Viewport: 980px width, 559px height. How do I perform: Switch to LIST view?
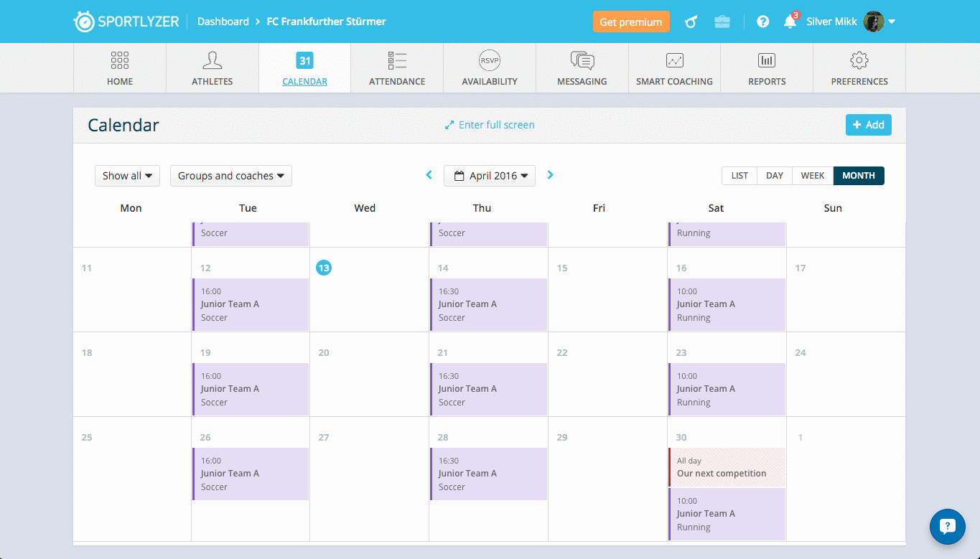[739, 176]
